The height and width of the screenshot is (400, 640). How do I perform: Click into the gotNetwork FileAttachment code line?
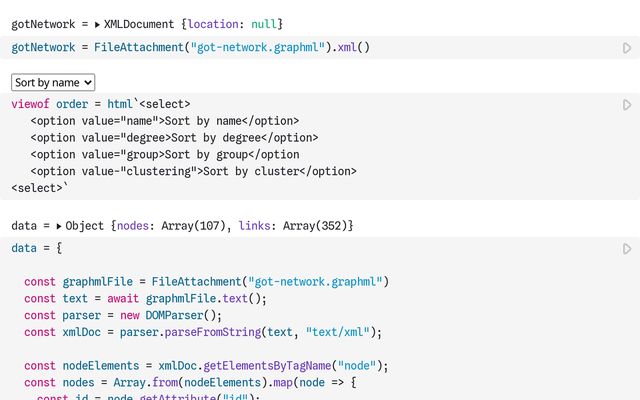[190, 47]
